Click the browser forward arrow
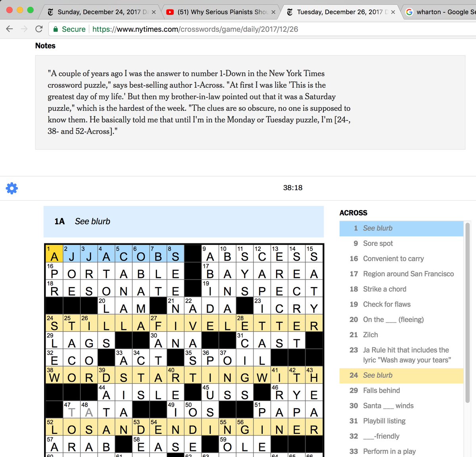Screen dimensions: 476x457 24,29
